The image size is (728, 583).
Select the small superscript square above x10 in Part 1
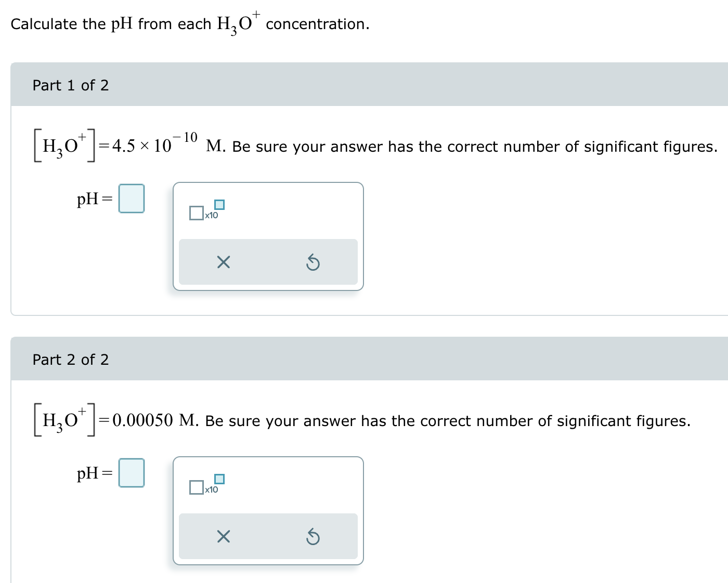tap(219, 205)
